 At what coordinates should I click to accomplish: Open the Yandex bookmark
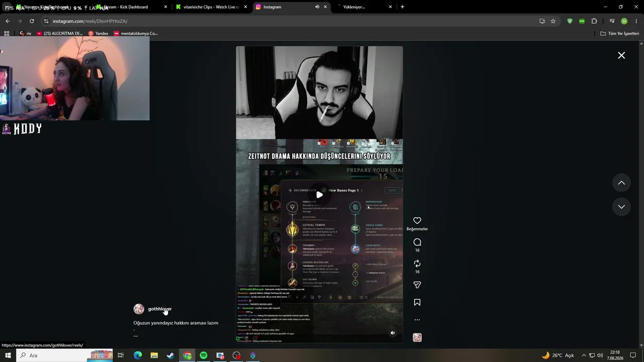(x=98, y=34)
